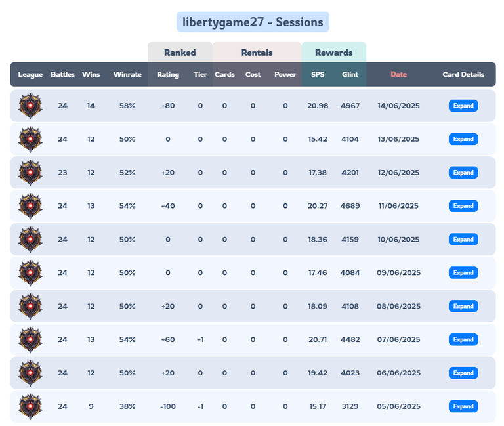This screenshot has height=426, width=504.
Task: Expand card details for 10/06/2025 session
Action: pos(463,240)
